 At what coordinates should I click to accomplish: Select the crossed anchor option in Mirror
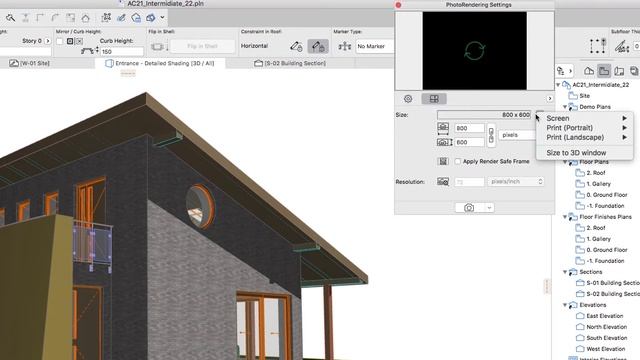79,41
